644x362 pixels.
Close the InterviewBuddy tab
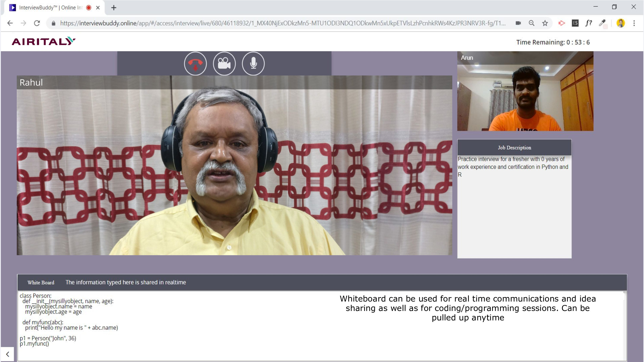click(x=98, y=8)
